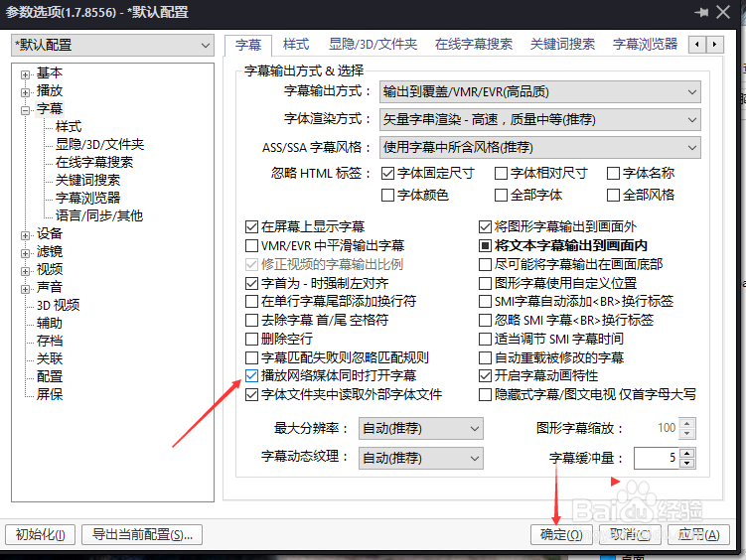Open the ASS/SSA 字幕风格 dropdown

click(x=540, y=147)
